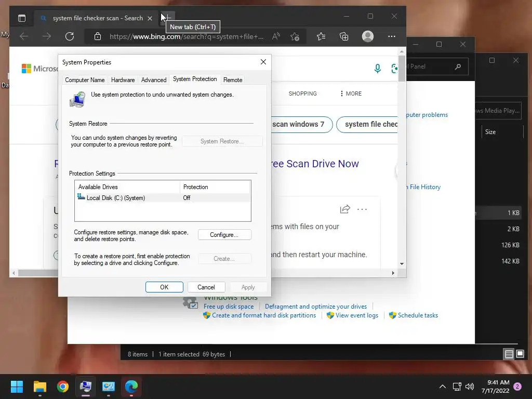The image size is (532, 399).
Task: Select System Protection tab
Action: tap(195, 79)
